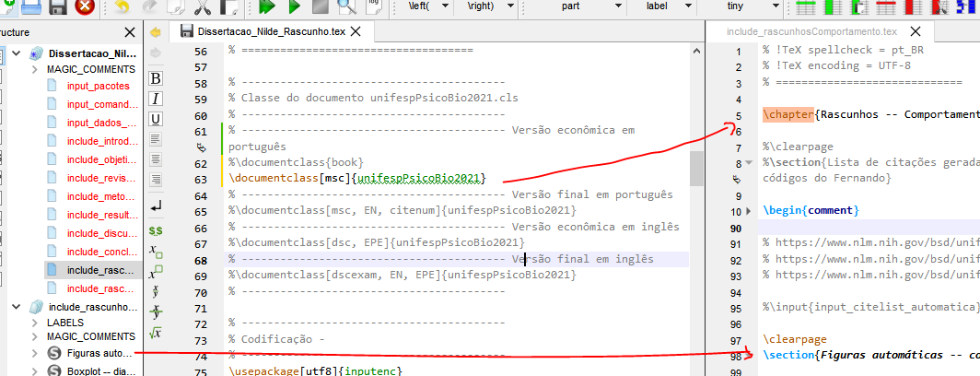Undo the last edit

(122, 6)
